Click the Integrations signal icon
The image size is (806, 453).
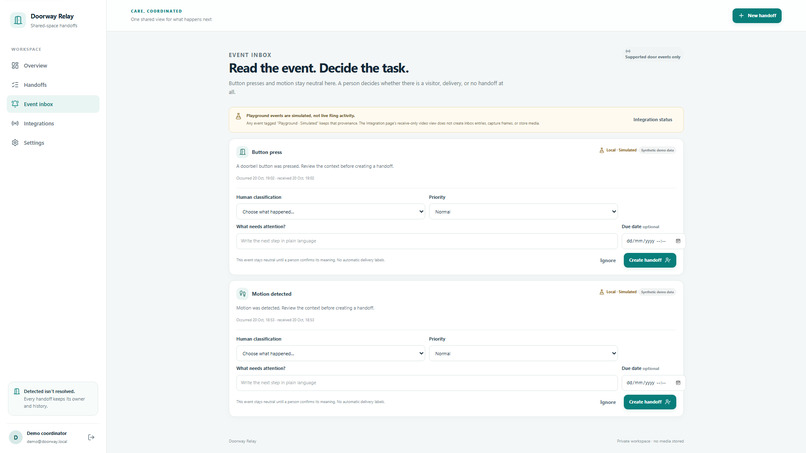(15, 123)
